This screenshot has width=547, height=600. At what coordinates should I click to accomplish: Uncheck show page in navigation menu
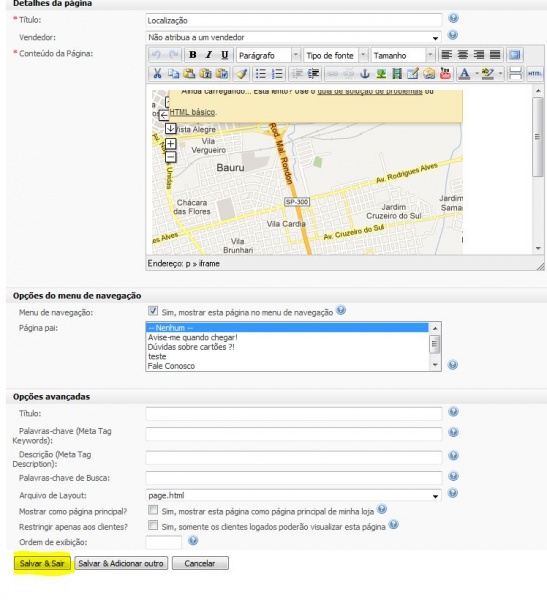pos(153,311)
